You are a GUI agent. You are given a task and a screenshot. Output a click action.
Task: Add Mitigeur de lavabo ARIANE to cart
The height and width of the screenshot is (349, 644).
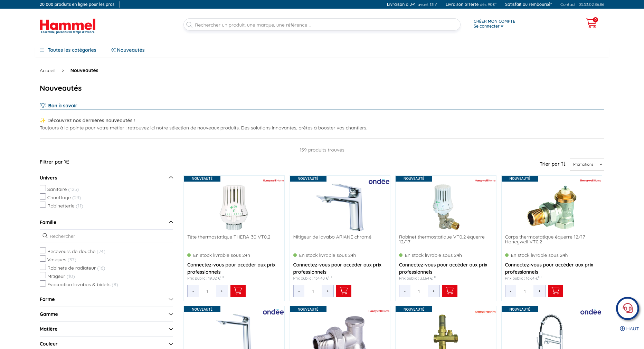(344, 291)
